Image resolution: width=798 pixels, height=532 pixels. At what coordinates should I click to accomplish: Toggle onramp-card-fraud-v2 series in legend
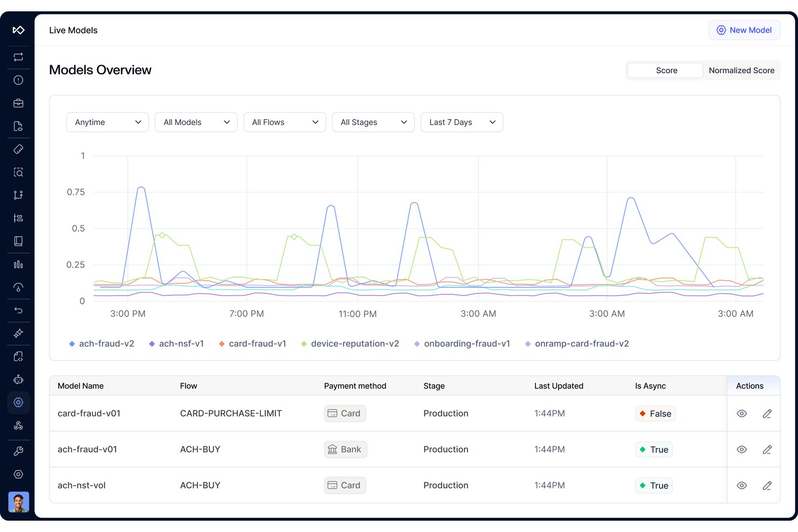pos(577,344)
